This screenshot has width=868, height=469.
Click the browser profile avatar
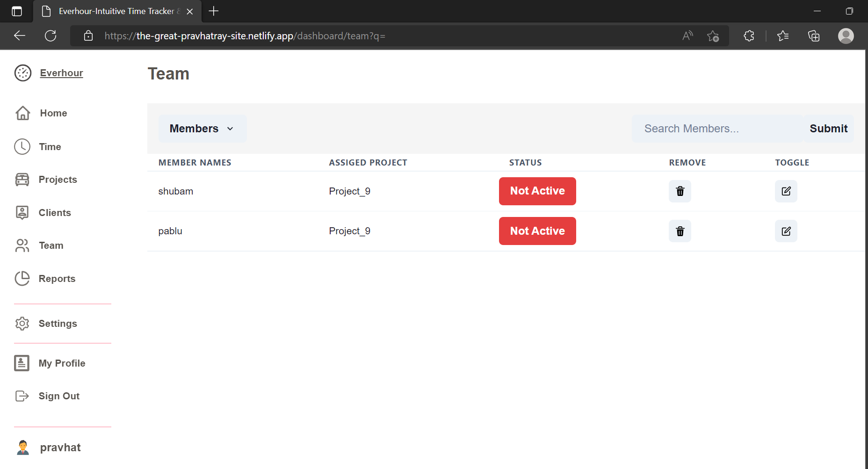[x=846, y=36]
